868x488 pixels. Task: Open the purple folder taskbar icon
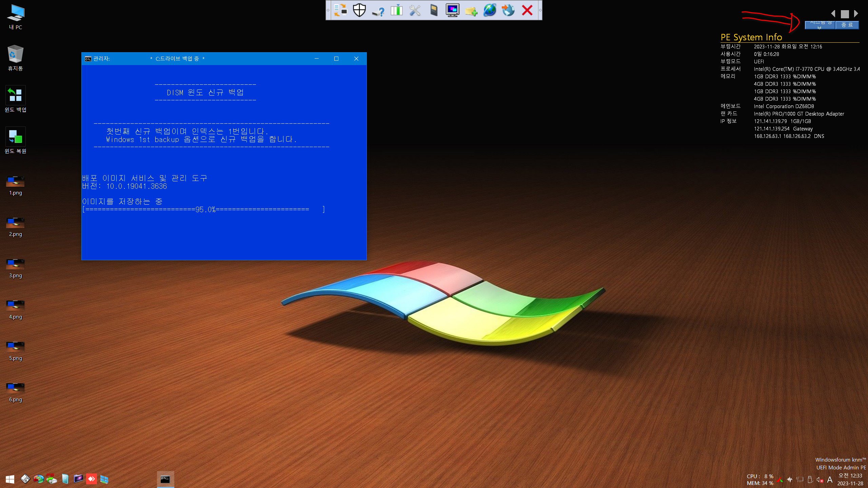[78, 479]
